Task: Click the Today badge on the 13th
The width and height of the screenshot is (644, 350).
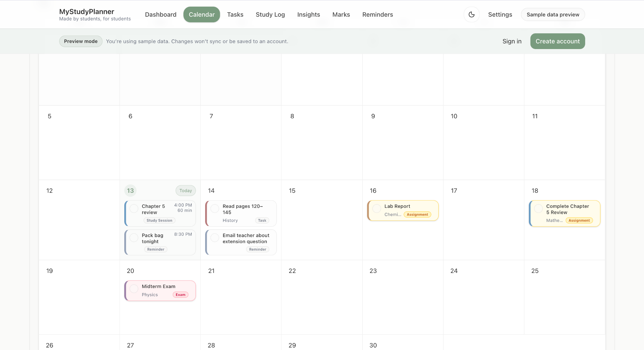Action: [x=185, y=191]
